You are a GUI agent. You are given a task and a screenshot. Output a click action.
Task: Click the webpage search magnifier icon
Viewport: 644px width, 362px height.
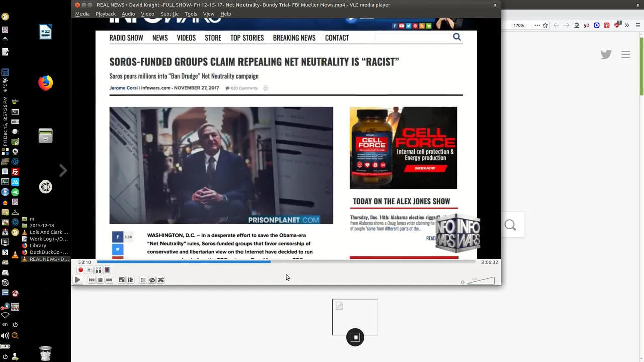point(457,37)
